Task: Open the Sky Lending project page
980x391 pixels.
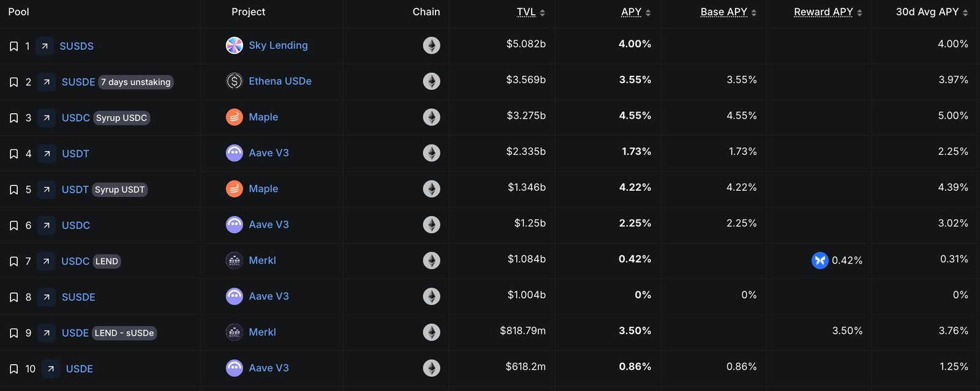Action: coord(277,45)
